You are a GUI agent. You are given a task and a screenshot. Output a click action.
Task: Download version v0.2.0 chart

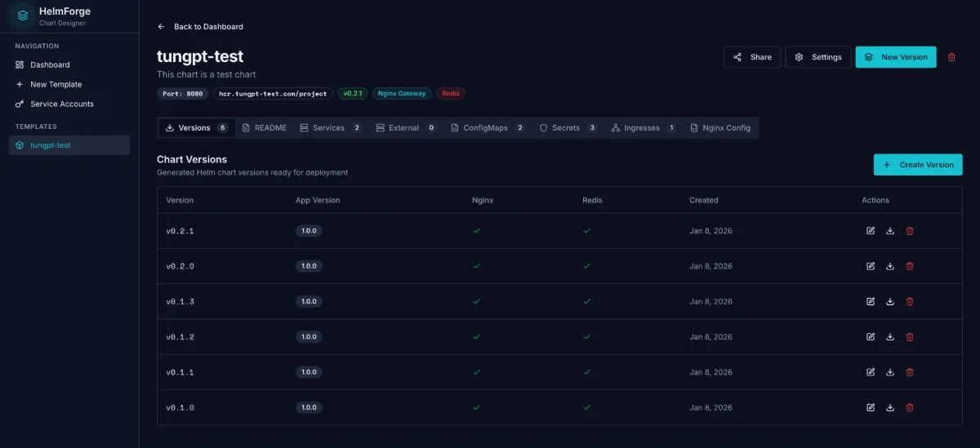point(890,266)
